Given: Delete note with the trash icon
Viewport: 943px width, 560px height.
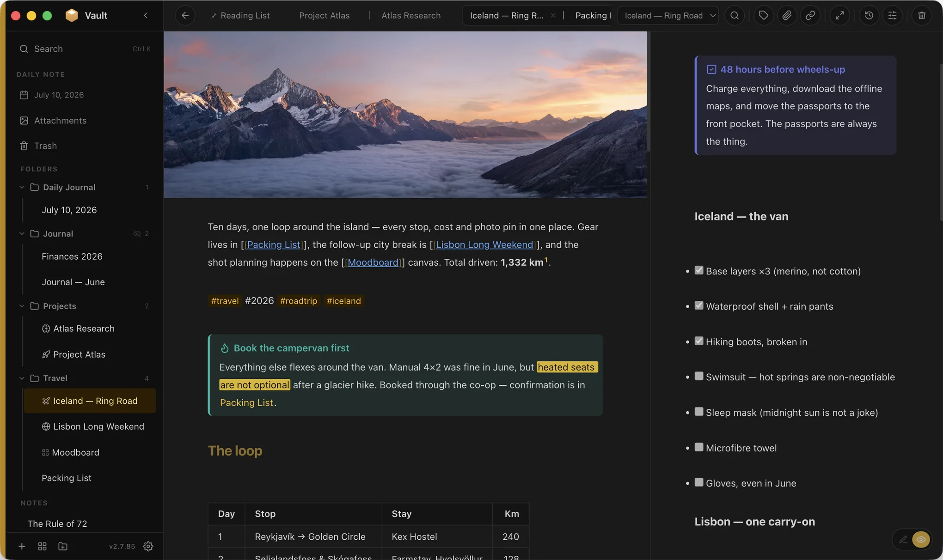Looking at the screenshot, I should coord(922,15).
